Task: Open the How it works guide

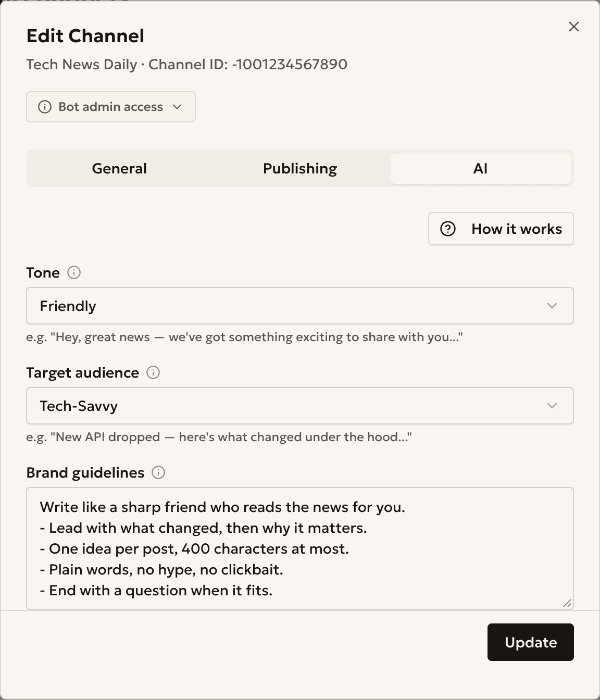Action: point(501,229)
